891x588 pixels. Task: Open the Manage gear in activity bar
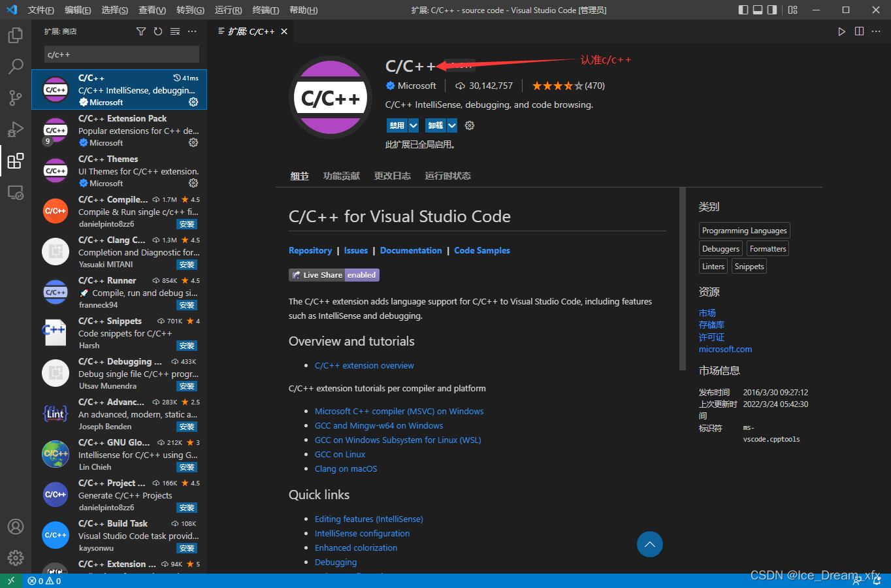(16, 558)
